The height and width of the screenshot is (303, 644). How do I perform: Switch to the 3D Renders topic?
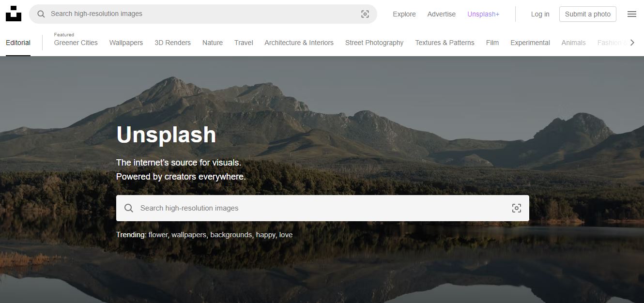coord(172,43)
